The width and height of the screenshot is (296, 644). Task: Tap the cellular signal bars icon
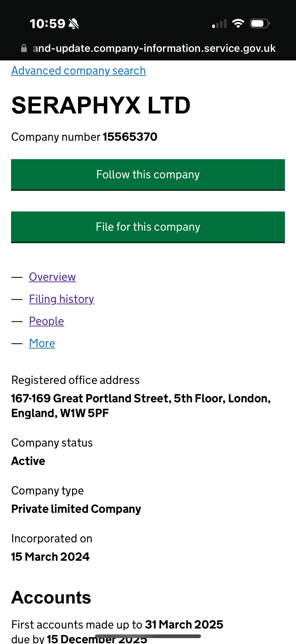tap(219, 24)
